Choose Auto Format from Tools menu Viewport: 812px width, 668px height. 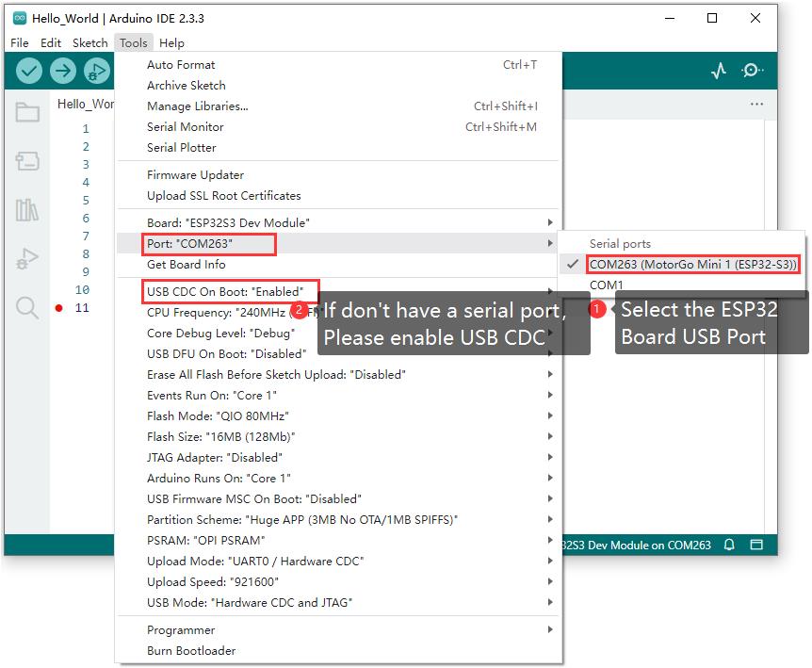click(x=181, y=65)
